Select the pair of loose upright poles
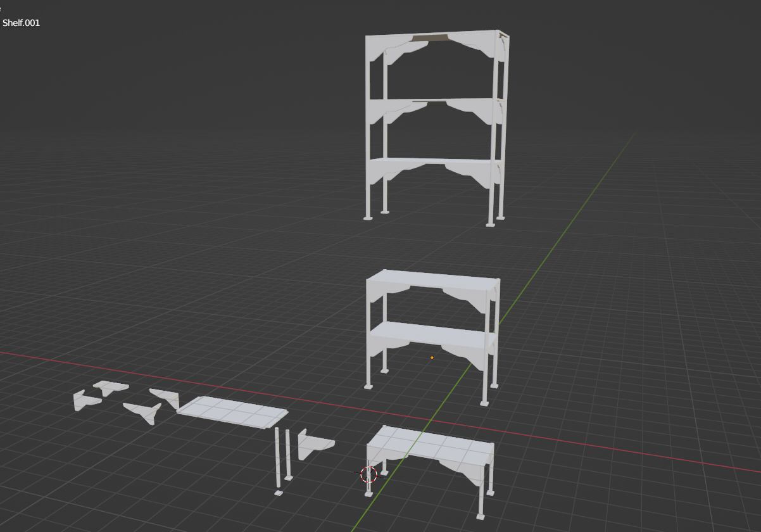The width and height of the screenshot is (761, 532). 283,461
